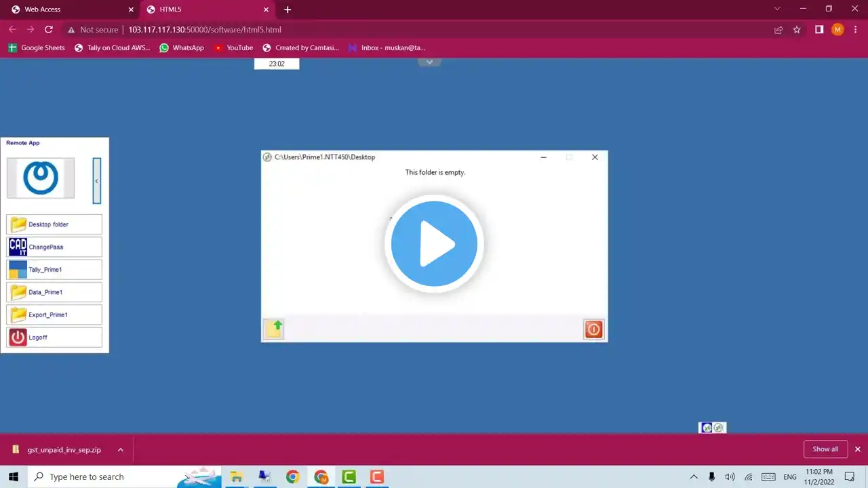Click the upload green arrow folder icon

click(274, 329)
